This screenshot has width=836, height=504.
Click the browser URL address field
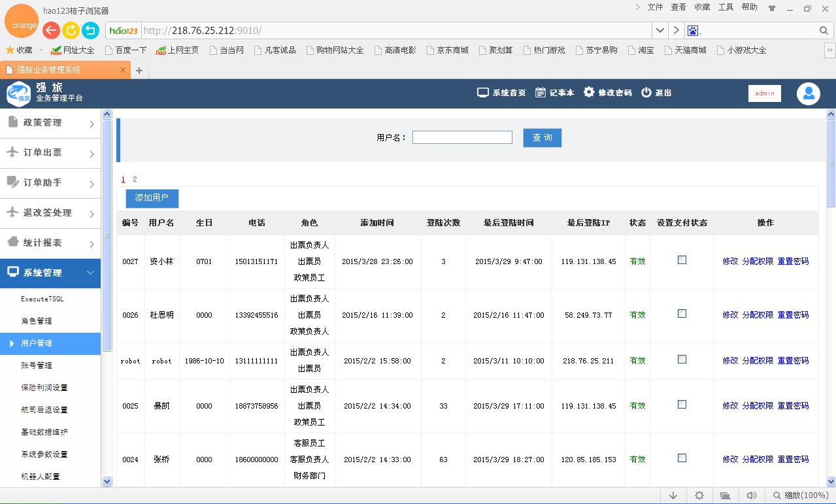396,31
